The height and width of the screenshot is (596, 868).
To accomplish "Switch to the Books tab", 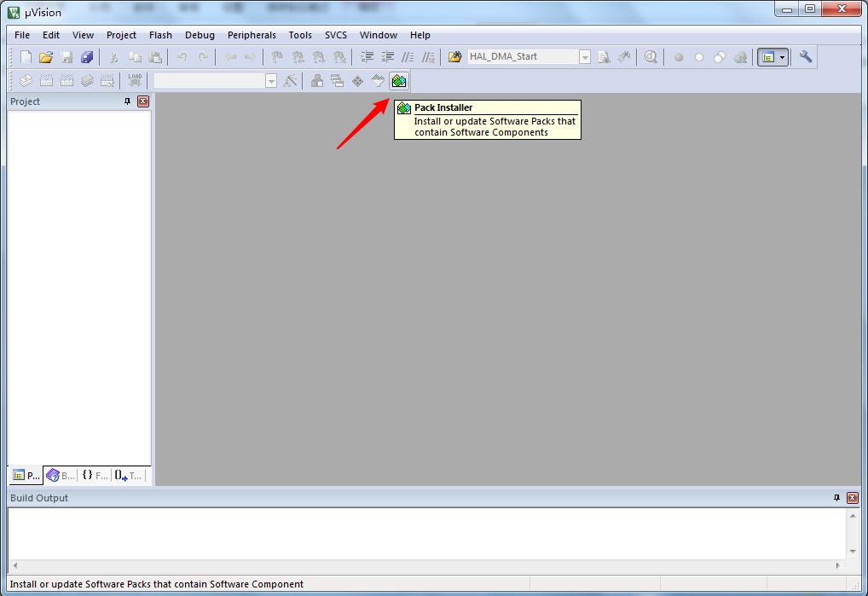I will click(61, 476).
